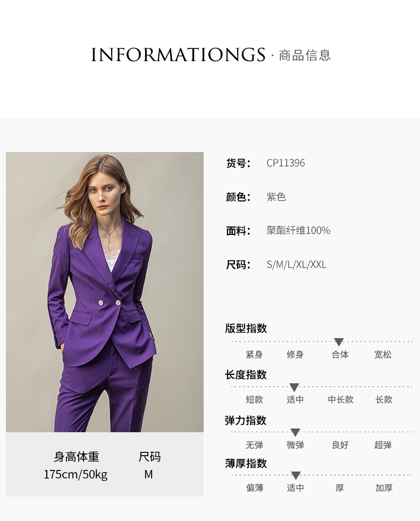Click the color value 紫色

point(276,197)
